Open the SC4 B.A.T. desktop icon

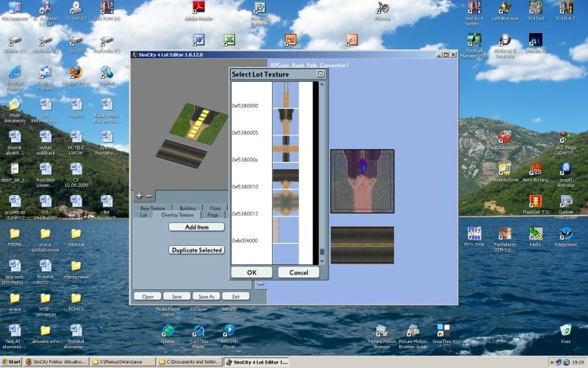566,10
